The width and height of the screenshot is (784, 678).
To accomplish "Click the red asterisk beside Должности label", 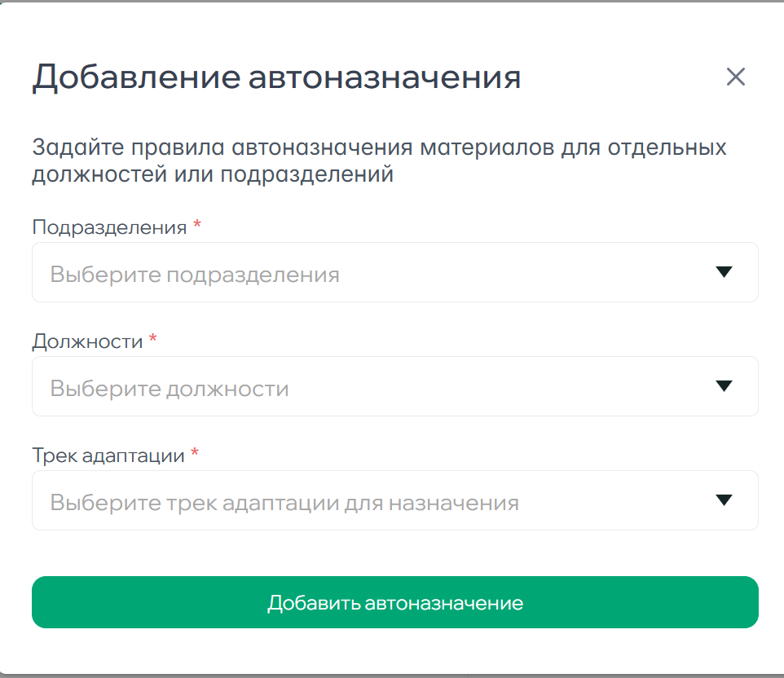I will (153, 341).
